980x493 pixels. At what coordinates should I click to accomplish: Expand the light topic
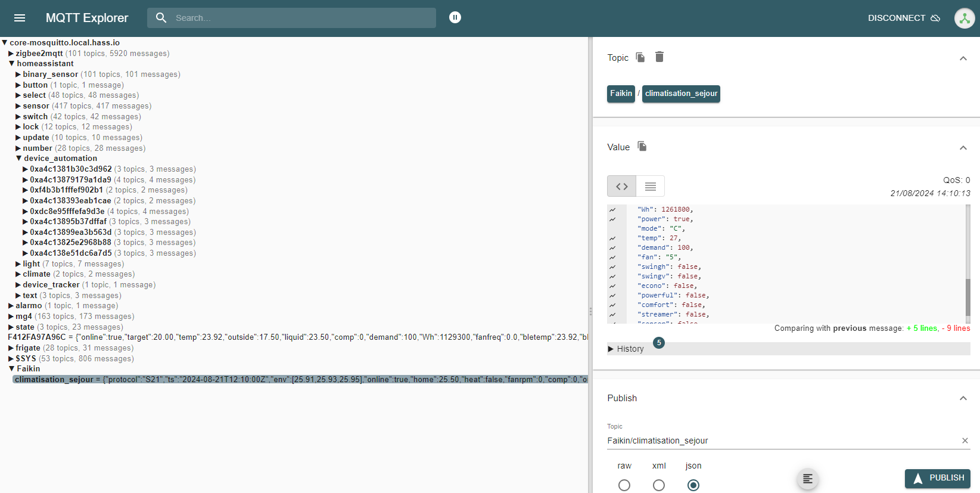click(18, 264)
